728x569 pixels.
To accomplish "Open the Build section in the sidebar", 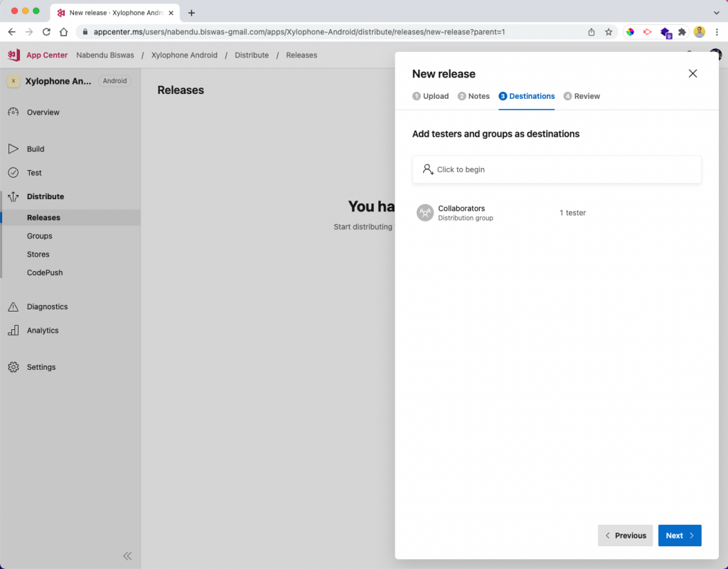I will click(36, 149).
